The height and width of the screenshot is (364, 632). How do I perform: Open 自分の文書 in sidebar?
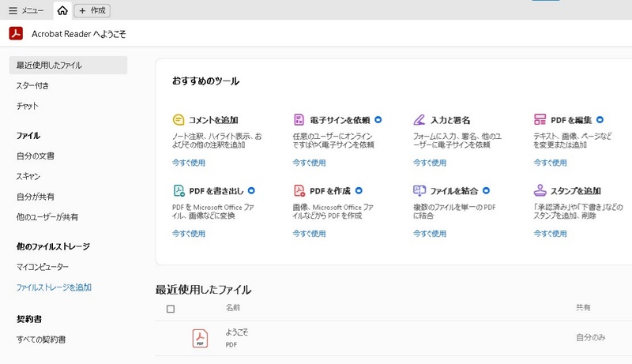click(36, 156)
